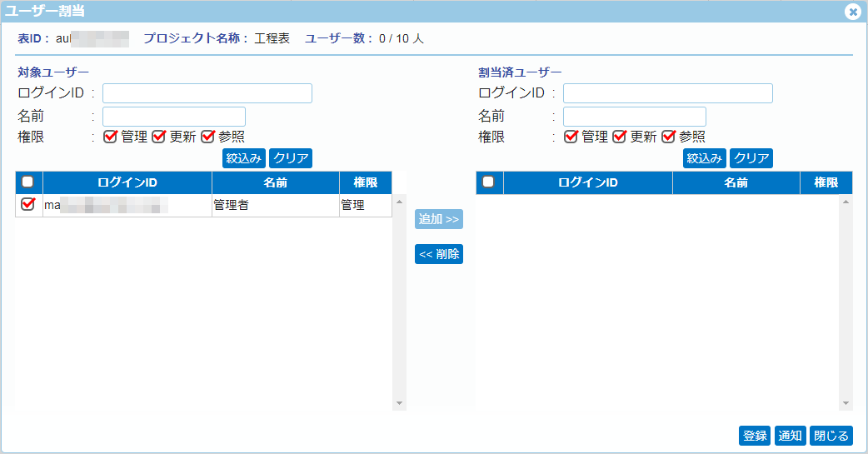Tick select-all checkbox in 対象ユーザー table header
The image size is (868, 454).
(27, 182)
